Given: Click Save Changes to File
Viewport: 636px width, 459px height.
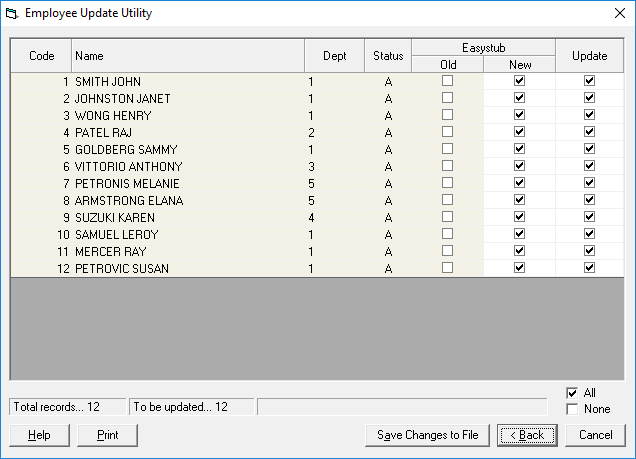Looking at the screenshot, I should (428, 435).
